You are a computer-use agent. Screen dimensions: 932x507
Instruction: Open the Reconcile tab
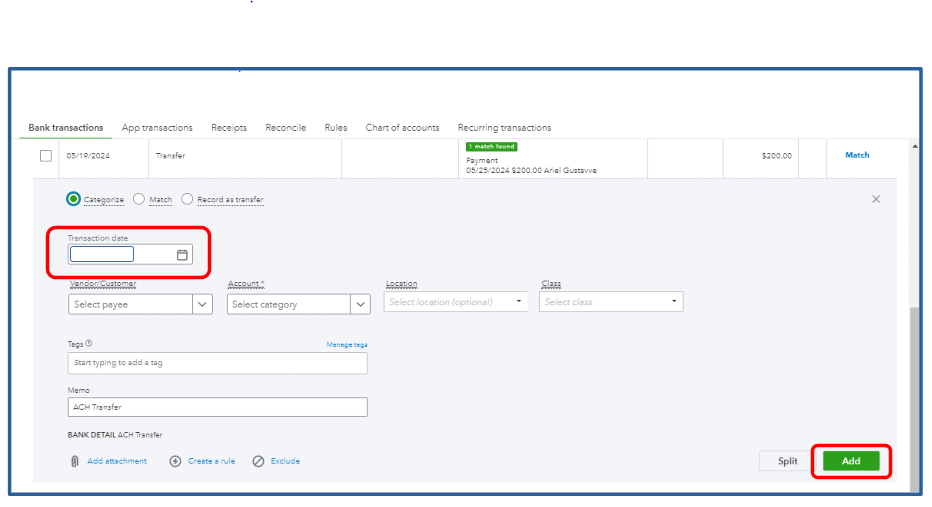(x=286, y=128)
